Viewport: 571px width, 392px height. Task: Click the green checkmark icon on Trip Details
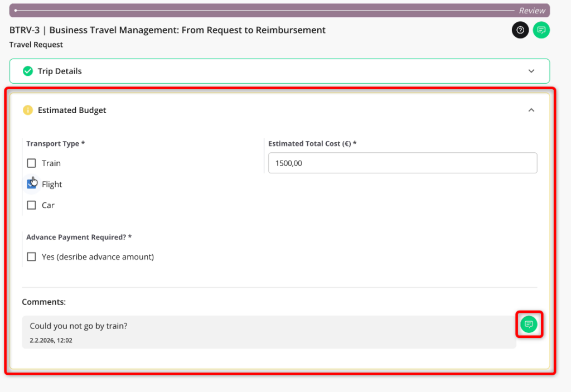pos(27,71)
